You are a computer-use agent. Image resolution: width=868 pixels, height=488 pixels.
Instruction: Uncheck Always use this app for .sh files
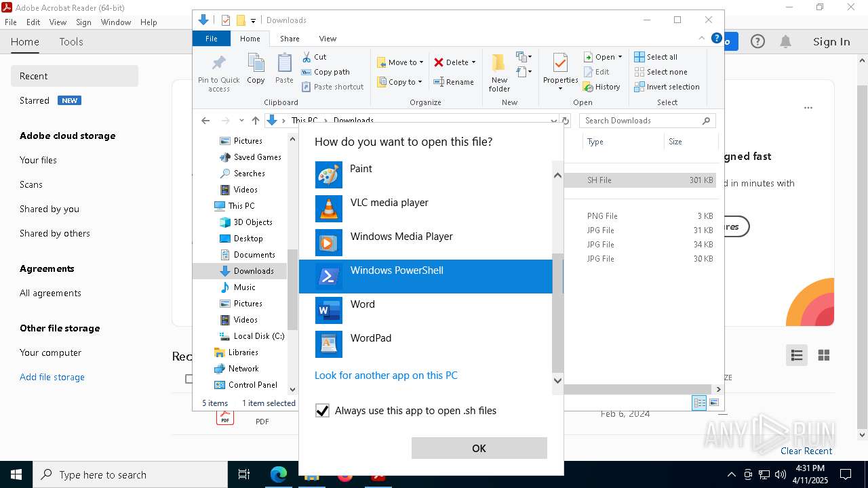pos(322,411)
